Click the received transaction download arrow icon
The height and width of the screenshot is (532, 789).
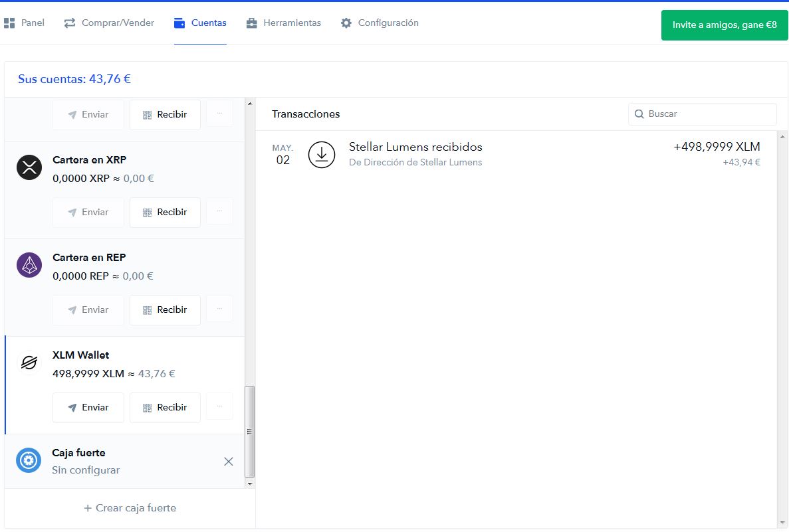coord(322,154)
